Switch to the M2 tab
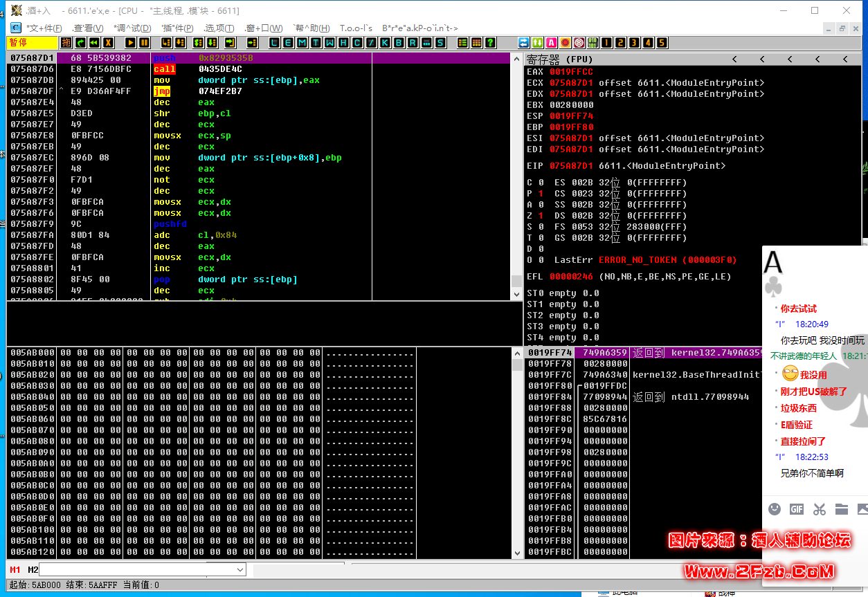This screenshot has width=868, height=597. click(x=33, y=569)
